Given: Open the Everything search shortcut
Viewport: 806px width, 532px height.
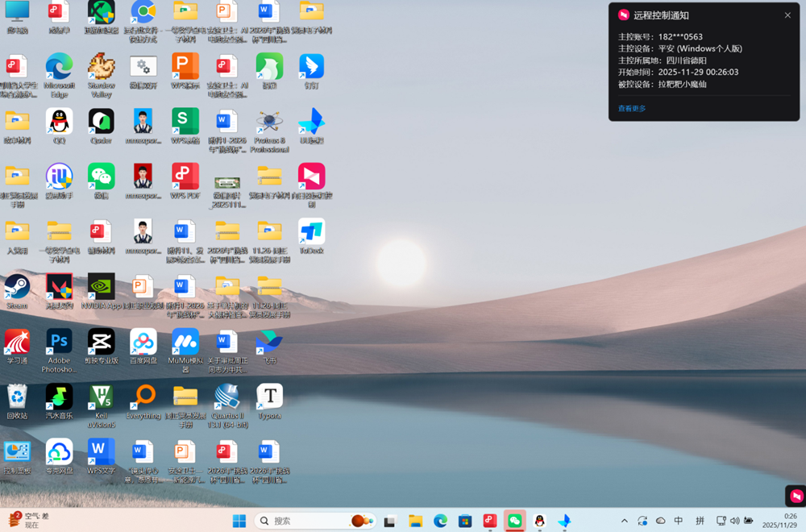Looking at the screenshot, I should pyautogui.click(x=143, y=398).
